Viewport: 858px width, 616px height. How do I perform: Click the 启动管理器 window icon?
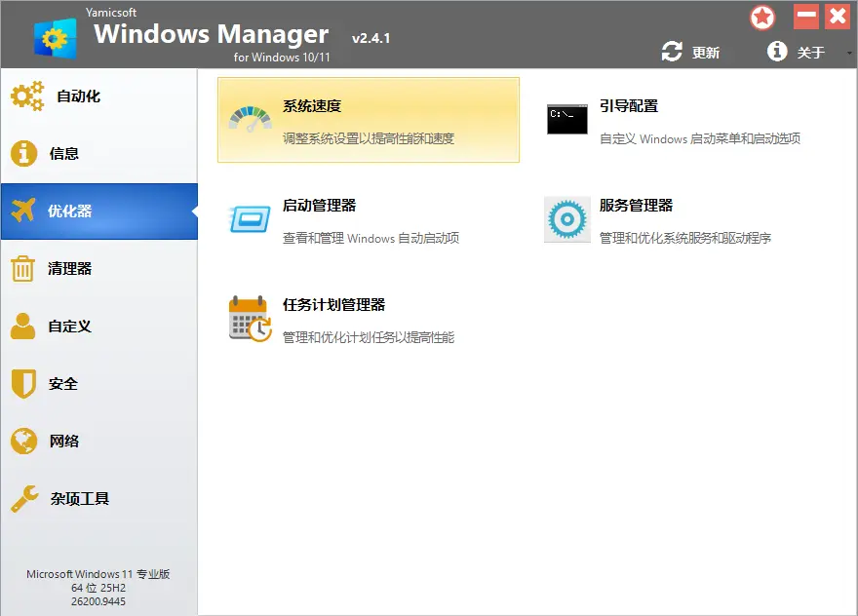(x=250, y=219)
